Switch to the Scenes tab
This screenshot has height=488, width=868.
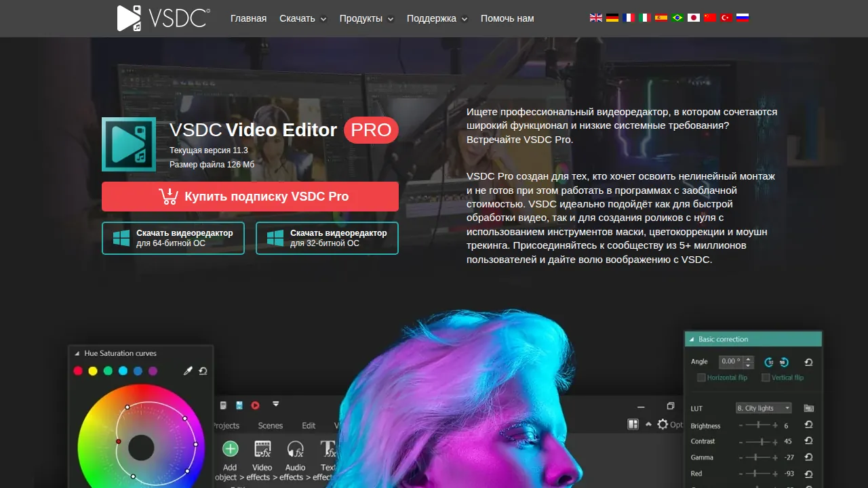tap(271, 426)
